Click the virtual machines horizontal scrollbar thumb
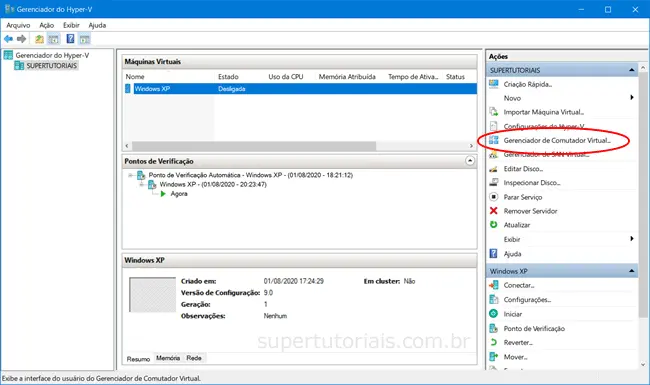Viewport: 650px width, 385px height. pyautogui.click(x=254, y=146)
